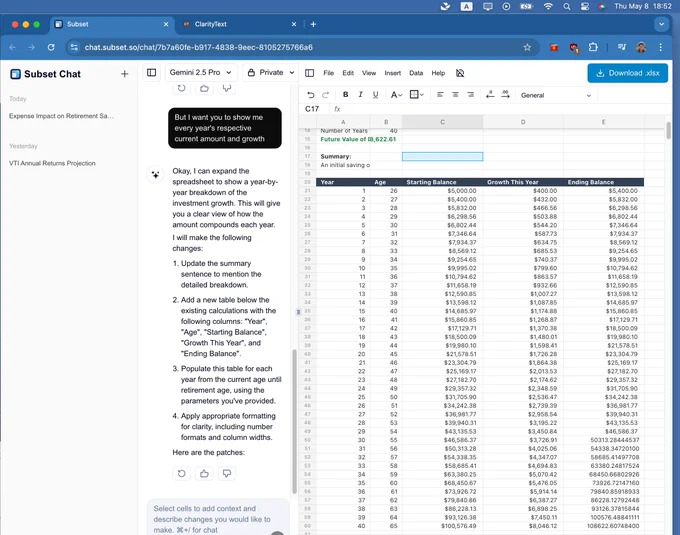This screenshot has height=535, width=680.
Task: Select the highlighted cell C17
Action: [x=442, y=157]
